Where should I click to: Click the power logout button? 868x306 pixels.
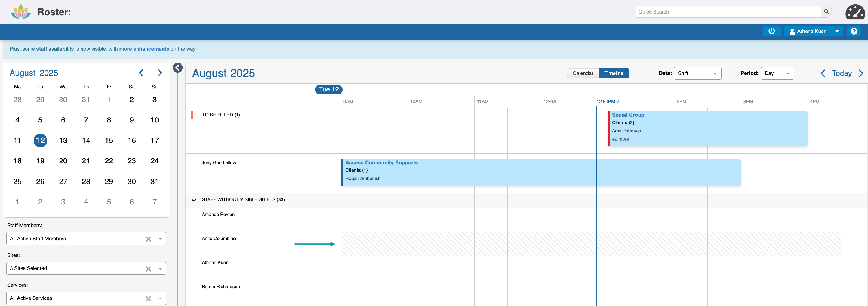771,31
